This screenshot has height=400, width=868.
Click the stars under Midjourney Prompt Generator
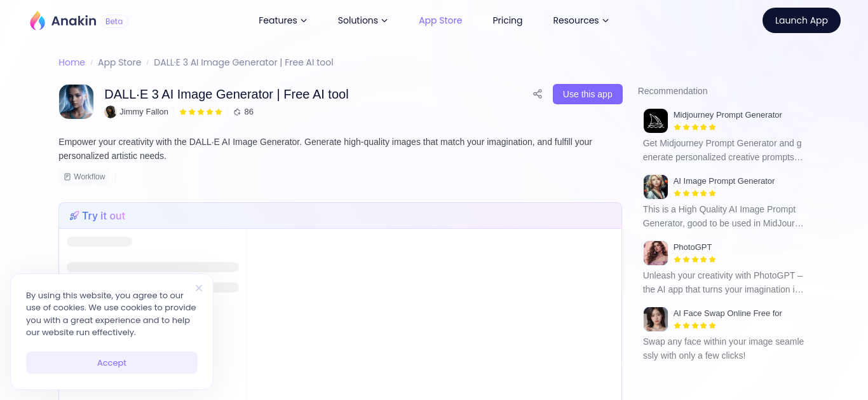(695, 127)
